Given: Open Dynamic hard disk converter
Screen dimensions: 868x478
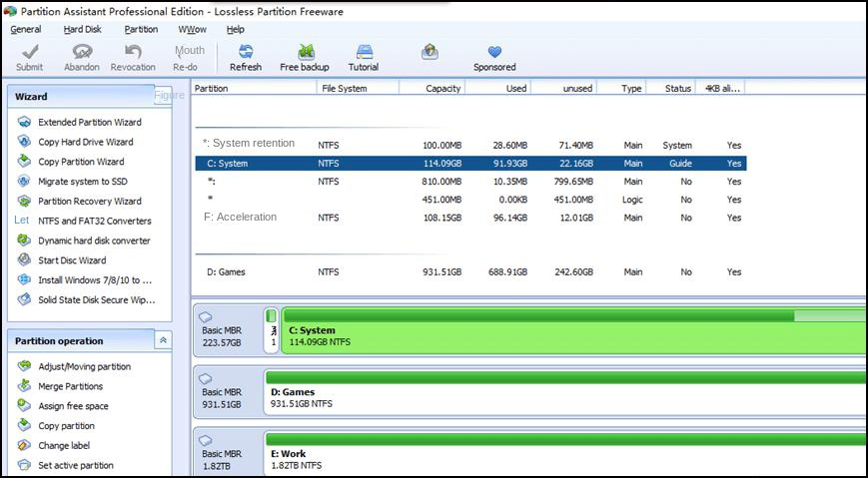Looking at the screenshot, I should point(94,240).
